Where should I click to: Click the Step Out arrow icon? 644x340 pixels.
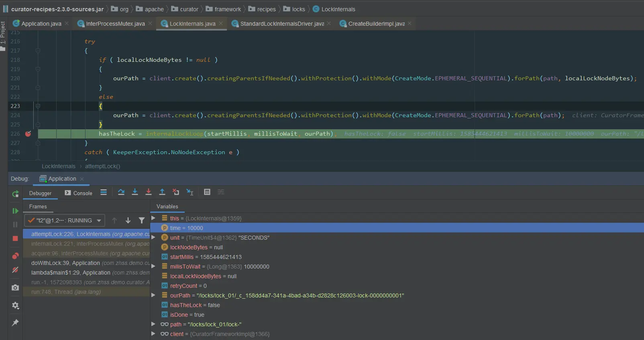pyautogui.click(x=162, y=192)
